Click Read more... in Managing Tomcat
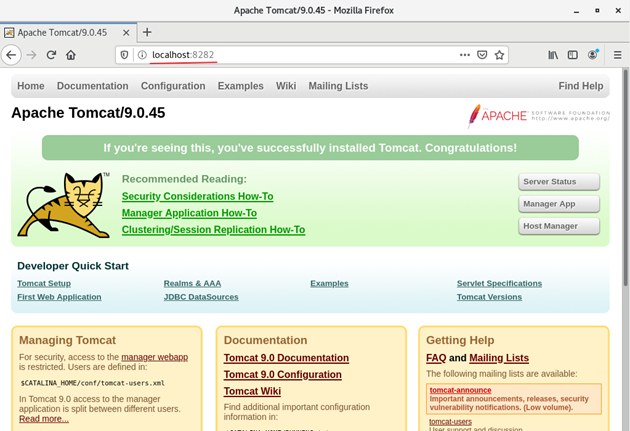The width and height of the screenshot is (630, 431). 44,419
